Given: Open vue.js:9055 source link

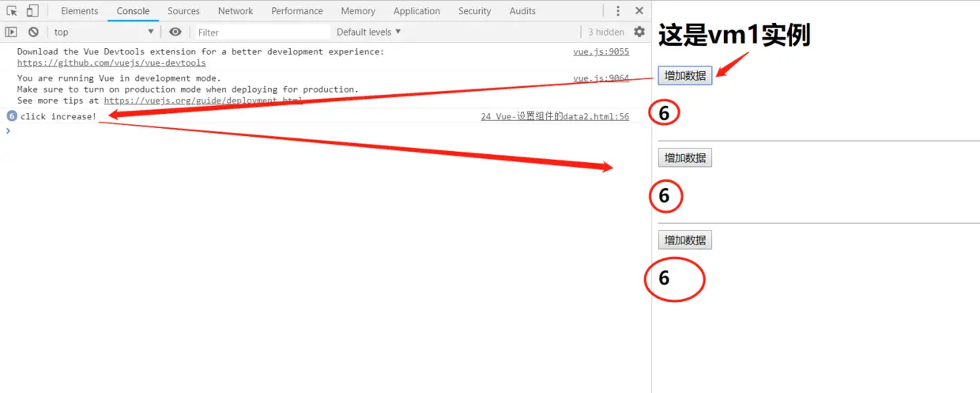Looking at the screenshot, I should coord(601,52).
